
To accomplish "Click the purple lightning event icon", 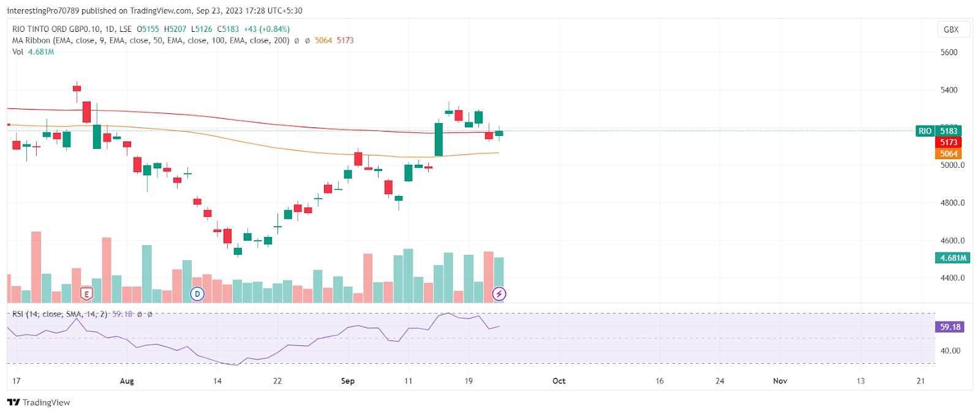I will coord(499,294).
